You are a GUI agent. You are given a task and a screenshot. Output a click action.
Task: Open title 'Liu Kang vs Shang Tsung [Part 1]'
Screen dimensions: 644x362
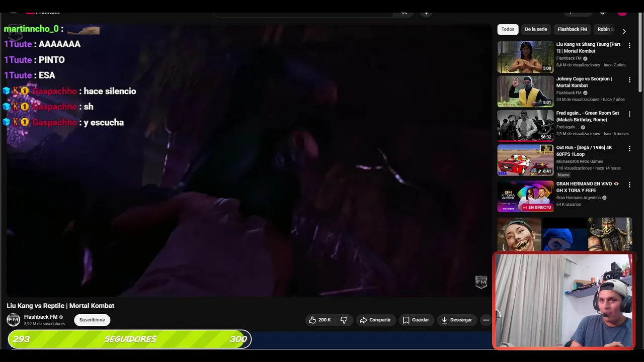click(588, 48)
